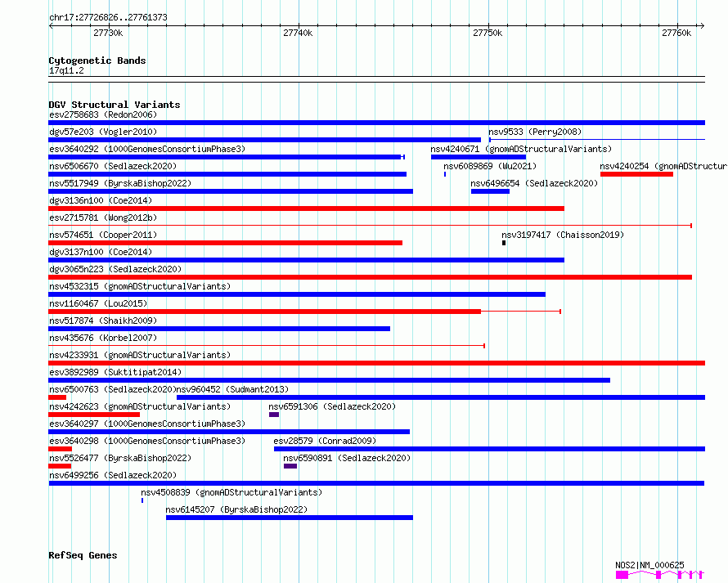Click the 17q11.2 band label
This screenshot has width=728, height=583.
coord(66,70)
